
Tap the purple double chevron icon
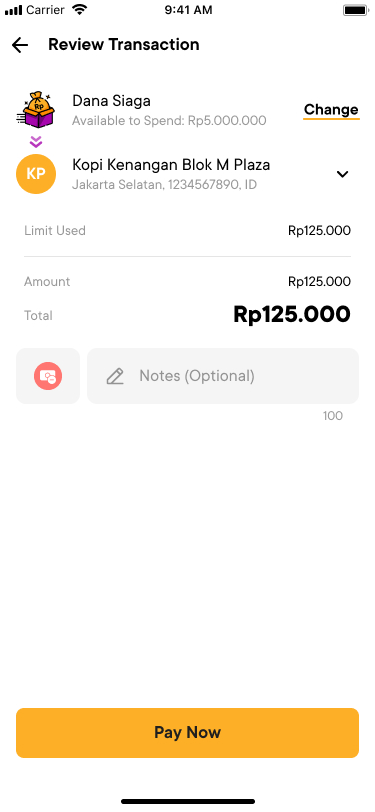point(36,141)
